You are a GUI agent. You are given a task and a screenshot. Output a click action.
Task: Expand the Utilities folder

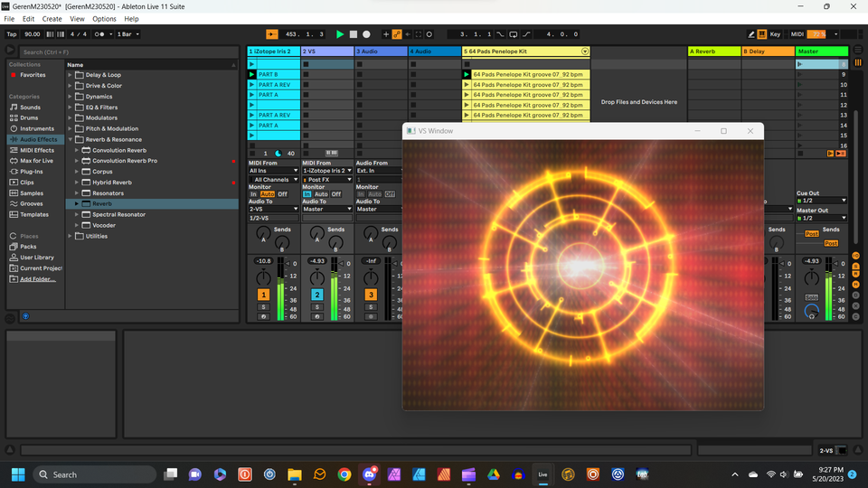click(71, 236)
